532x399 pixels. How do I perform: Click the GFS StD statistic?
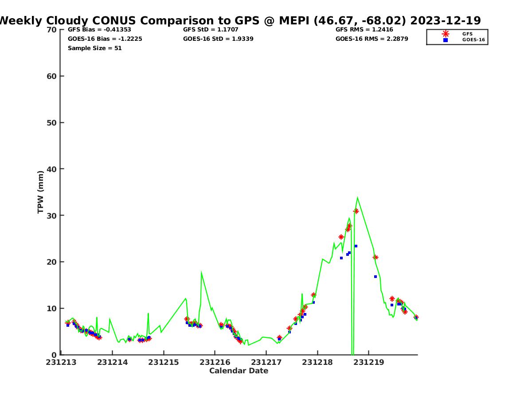tap(211, 30)
